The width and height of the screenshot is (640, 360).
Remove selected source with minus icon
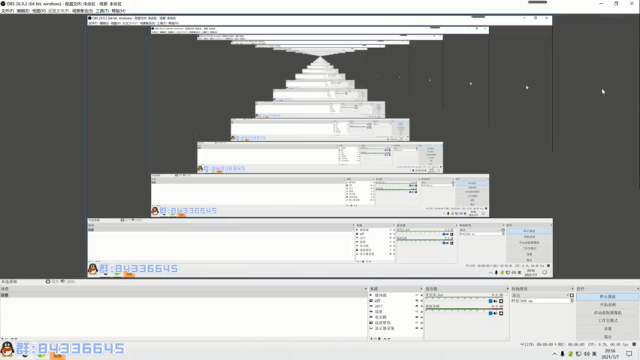pos(375,339)
